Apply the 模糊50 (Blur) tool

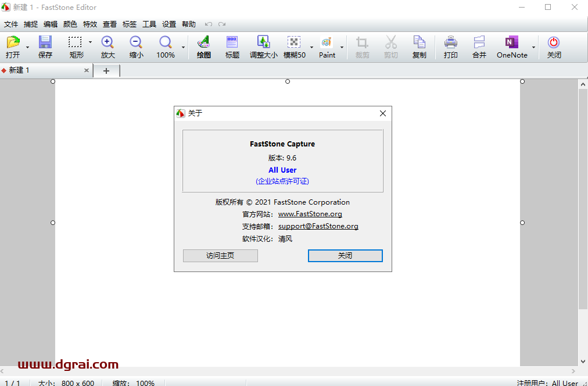tap(295, 47)
